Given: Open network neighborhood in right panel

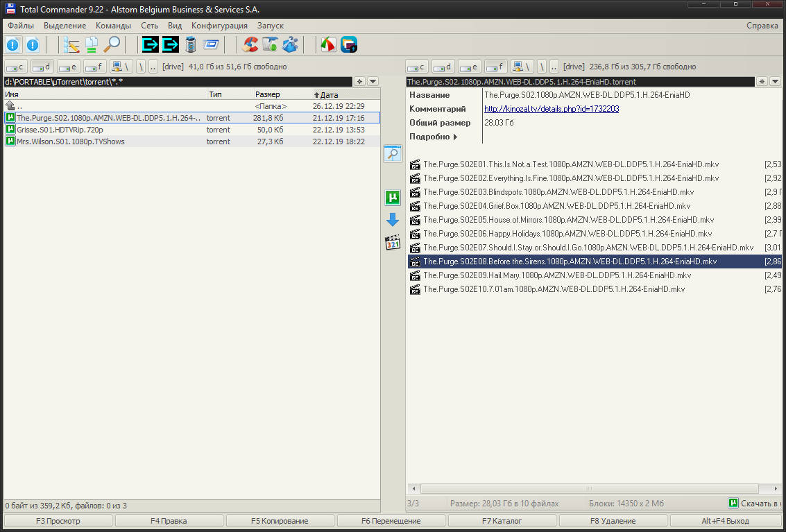Looking at the screenshot, I should click(523, 66).
